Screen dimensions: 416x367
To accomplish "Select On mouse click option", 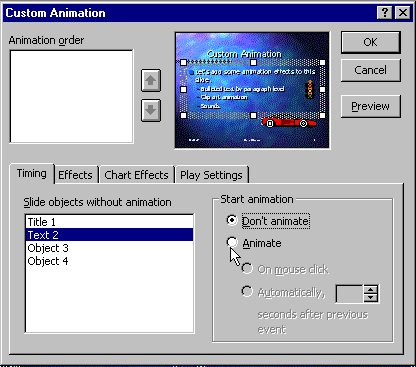I will [x=247, y=268].
